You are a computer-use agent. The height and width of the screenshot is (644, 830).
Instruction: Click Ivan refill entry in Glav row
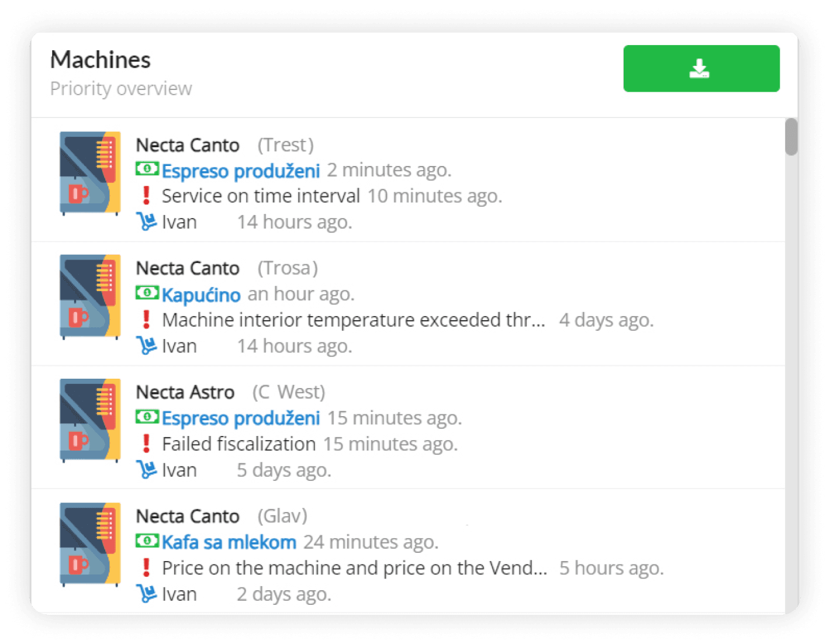179,594
